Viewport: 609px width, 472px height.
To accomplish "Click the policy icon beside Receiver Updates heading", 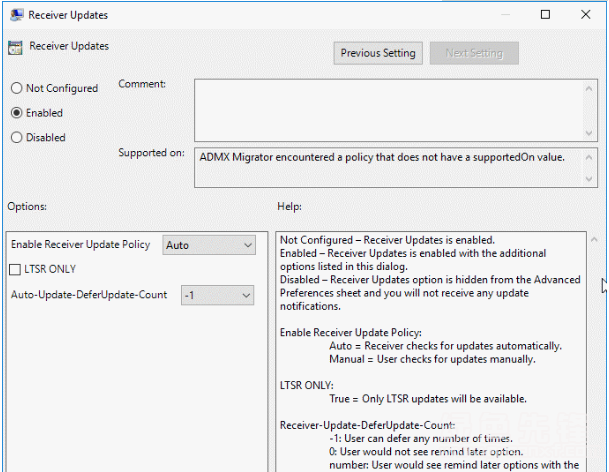I will click(x=15, y=47).
